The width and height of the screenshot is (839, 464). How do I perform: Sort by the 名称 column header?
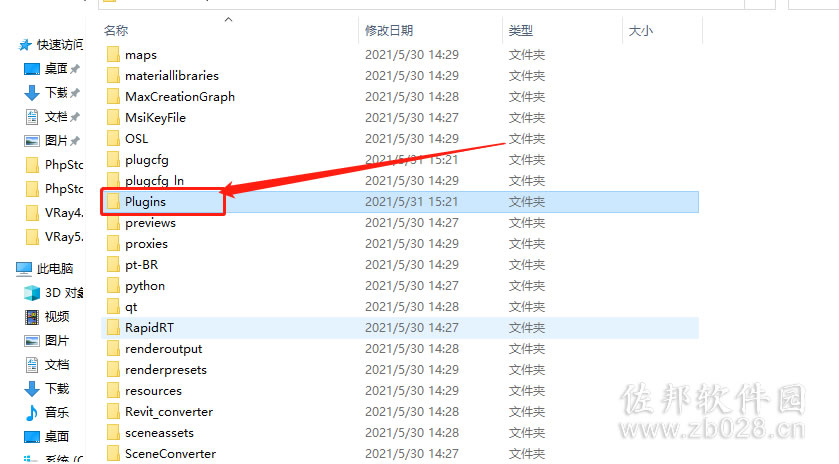pos(116,31)
